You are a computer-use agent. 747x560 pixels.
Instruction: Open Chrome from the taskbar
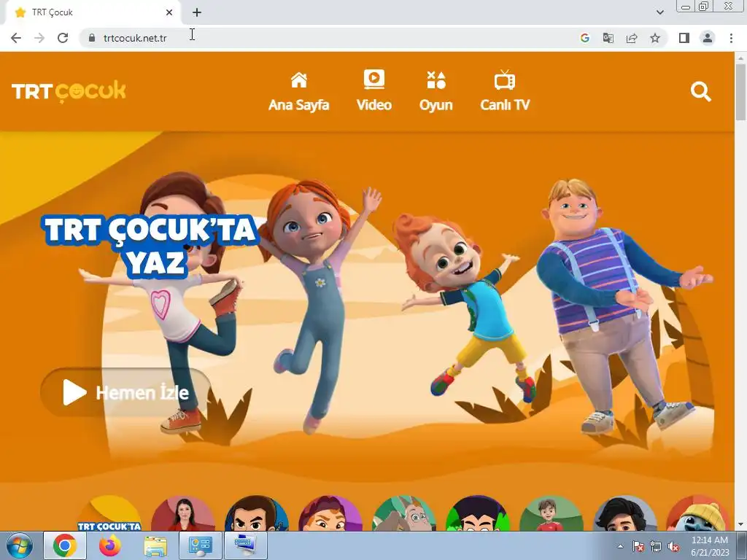pos(65,545)
